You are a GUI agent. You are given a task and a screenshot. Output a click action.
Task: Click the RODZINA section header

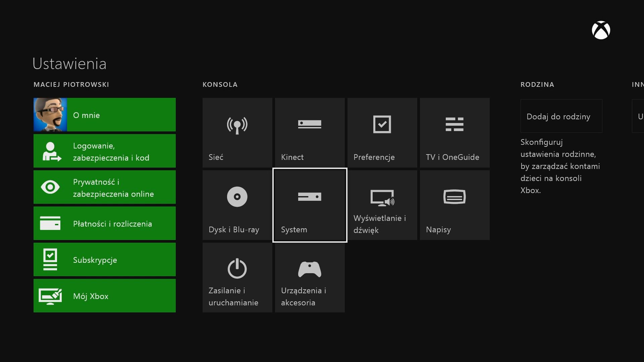click(x=537, y=84)
